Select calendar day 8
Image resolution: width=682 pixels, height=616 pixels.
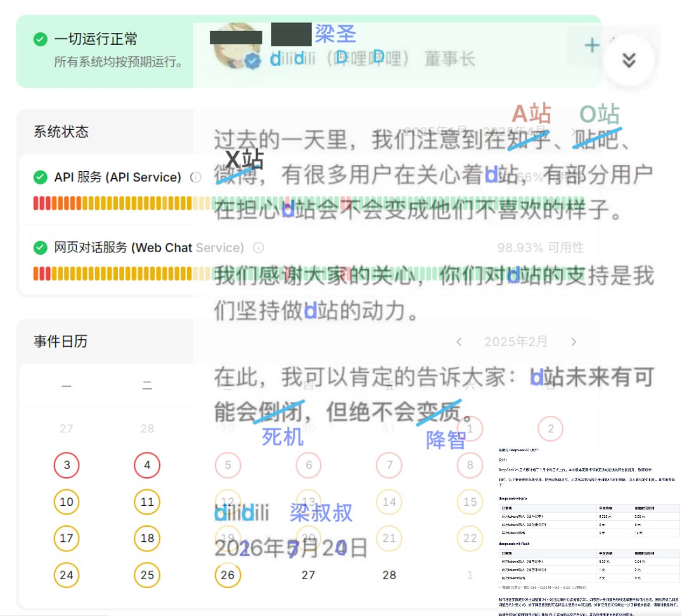(x=470, y=465)
